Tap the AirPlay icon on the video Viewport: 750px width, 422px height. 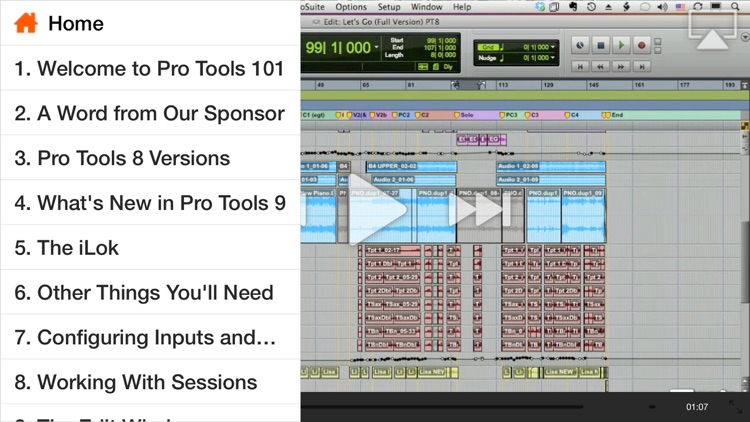click(x=712, y=30)
